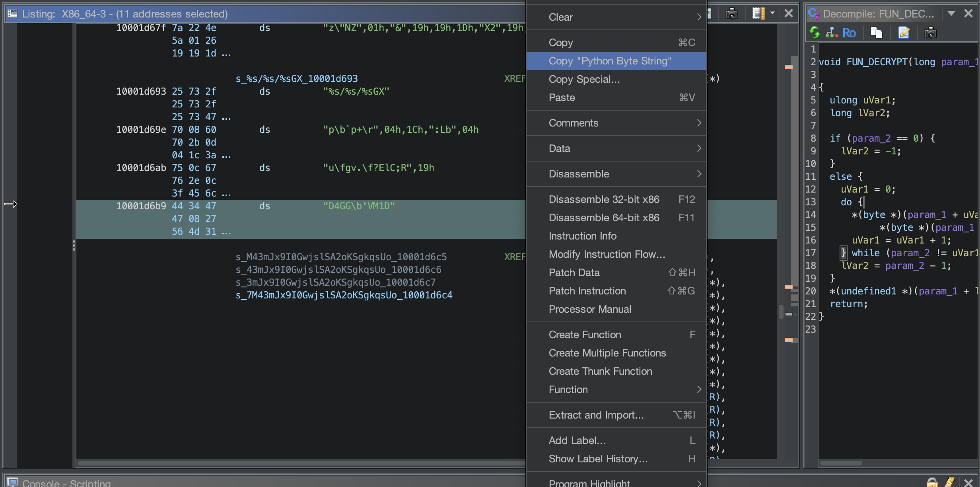Select Patch Data menu entry
Viewport: 980px width, 487px height.
point(616,273)
